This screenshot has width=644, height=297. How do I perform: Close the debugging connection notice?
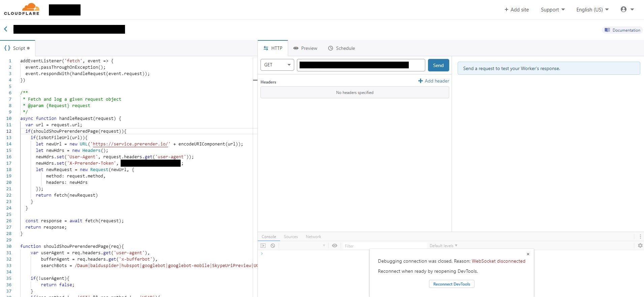click(x=528, y=254)
